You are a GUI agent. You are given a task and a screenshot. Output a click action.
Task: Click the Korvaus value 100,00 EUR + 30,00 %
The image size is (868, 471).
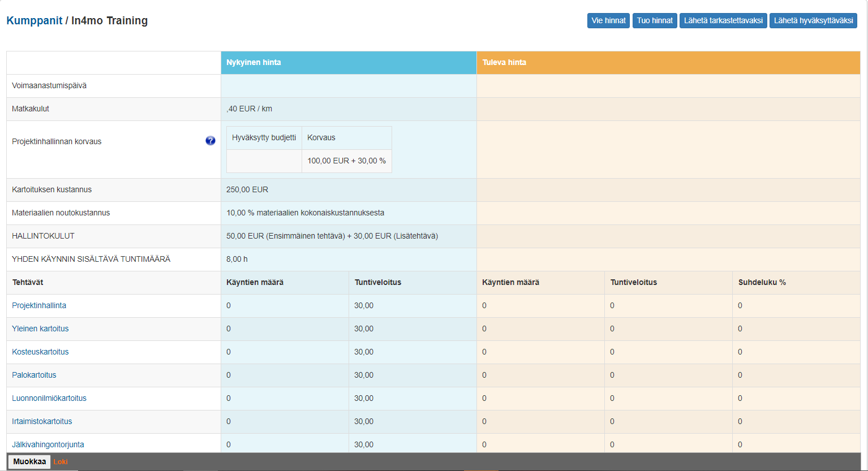click(x=346, y=161)
